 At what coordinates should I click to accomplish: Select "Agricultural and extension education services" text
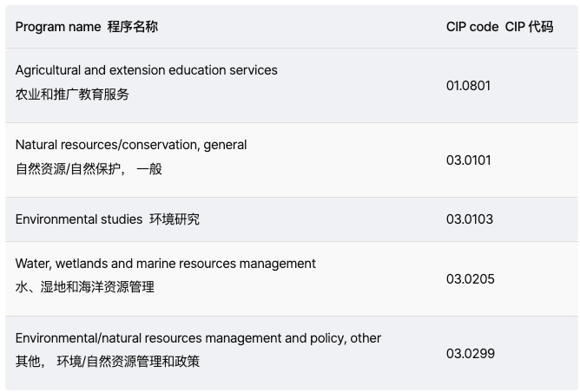coord(146,69)
